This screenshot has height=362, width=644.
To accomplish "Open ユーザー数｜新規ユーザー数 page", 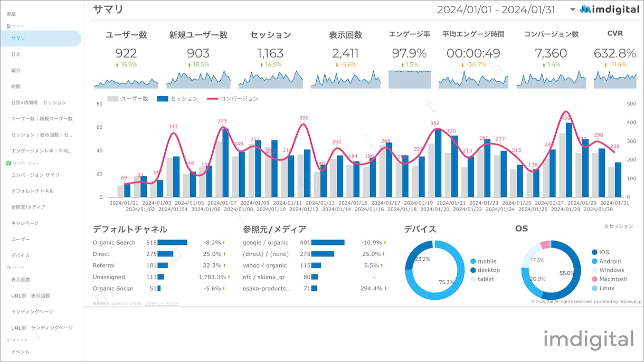I will pos(42,119).
